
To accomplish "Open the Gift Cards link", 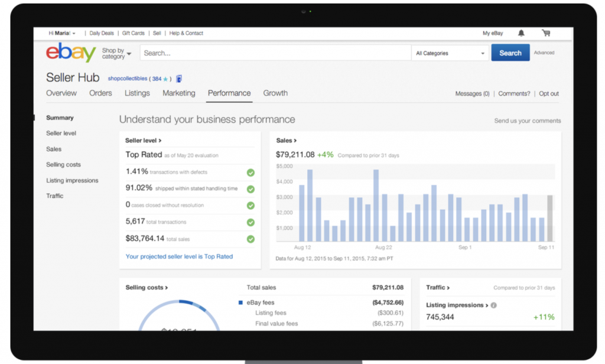I will pyautogui.click(x=133, y=33).
